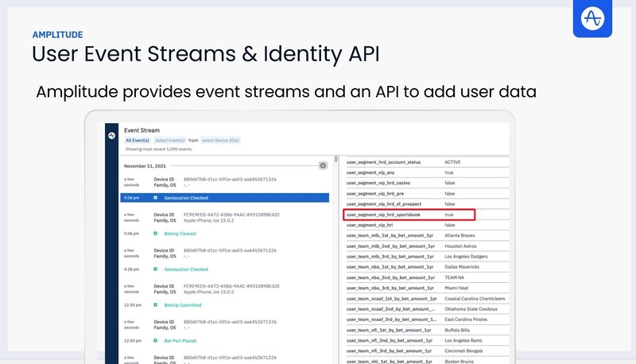Viewport: 636px width, 364px height.
Task: Click the Buffalo Bills value
Action: pos(457,330)
